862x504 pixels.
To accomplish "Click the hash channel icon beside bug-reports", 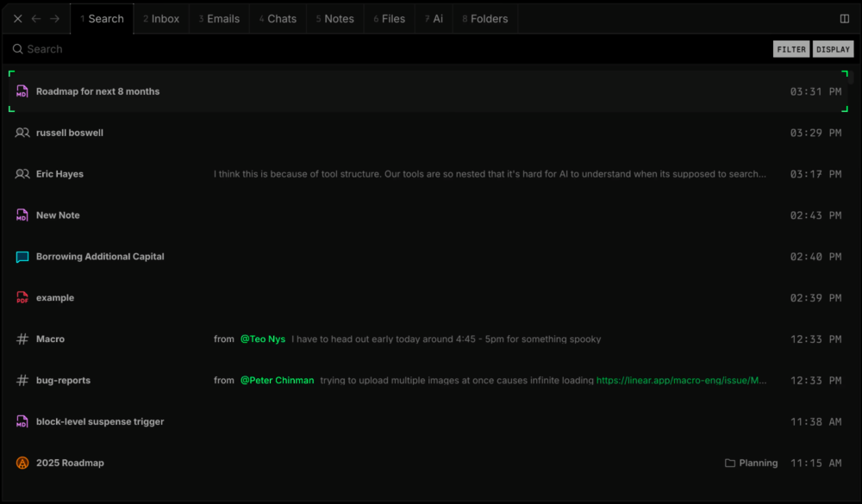I will pos(22,381).
